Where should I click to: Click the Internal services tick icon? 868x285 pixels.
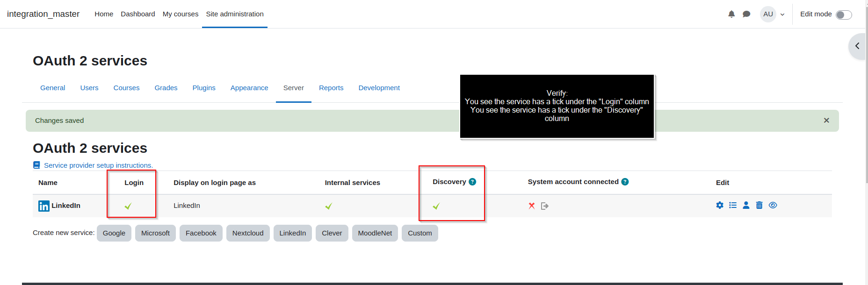point(328,206)
